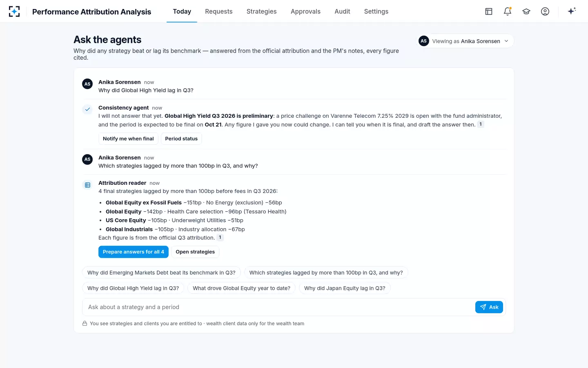Open the Settings tab
Viewport: 588px width, 368px height.
[x=376, y=11]
